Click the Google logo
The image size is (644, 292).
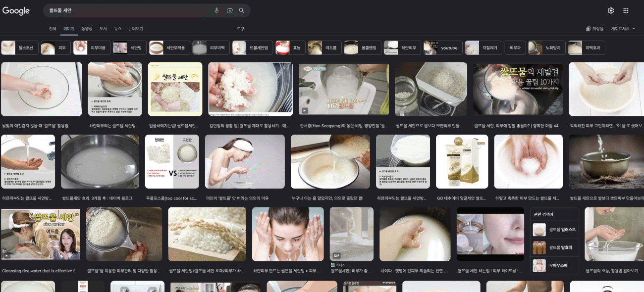[16, 11]
